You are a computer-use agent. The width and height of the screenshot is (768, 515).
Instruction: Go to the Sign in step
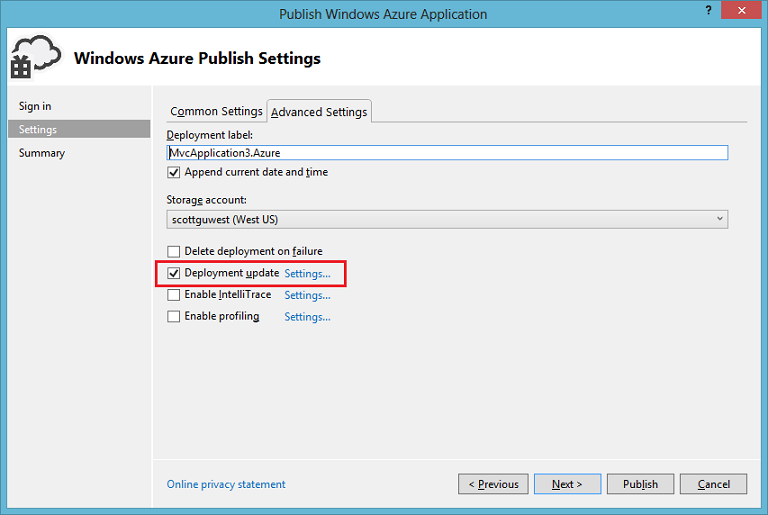[x=35, y=106]
